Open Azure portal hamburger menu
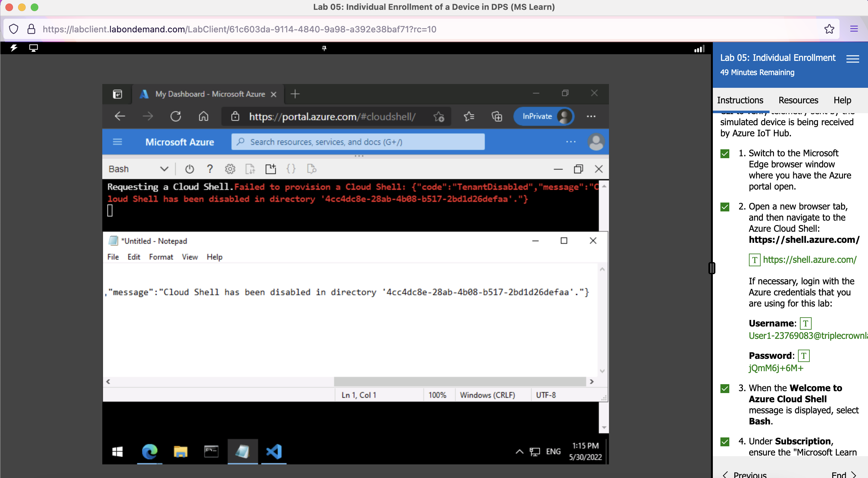 coord(117,142)
